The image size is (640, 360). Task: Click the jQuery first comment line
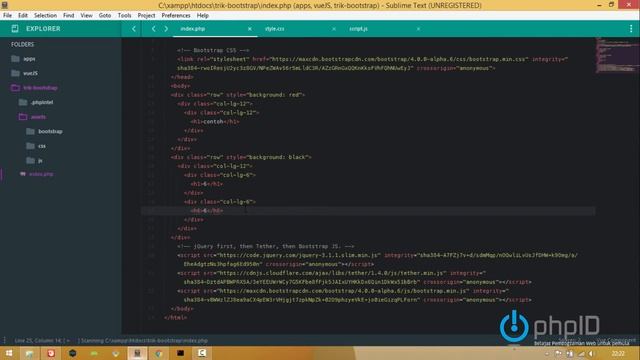[266, 247]
